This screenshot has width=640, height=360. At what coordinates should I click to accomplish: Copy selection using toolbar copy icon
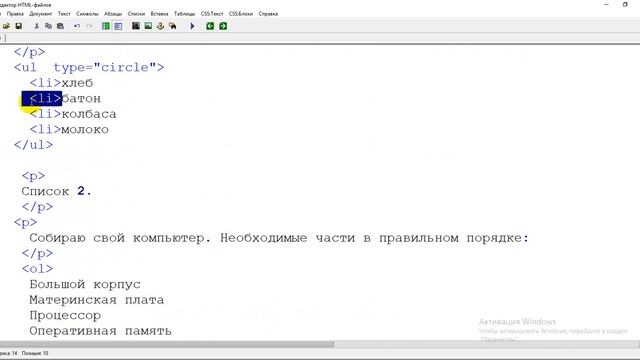pos(48,26)
